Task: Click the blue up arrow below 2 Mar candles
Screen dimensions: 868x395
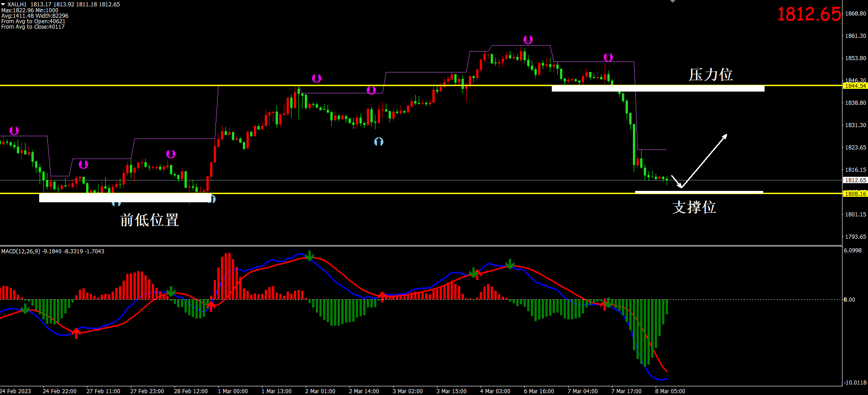Action: coord(379,142)
